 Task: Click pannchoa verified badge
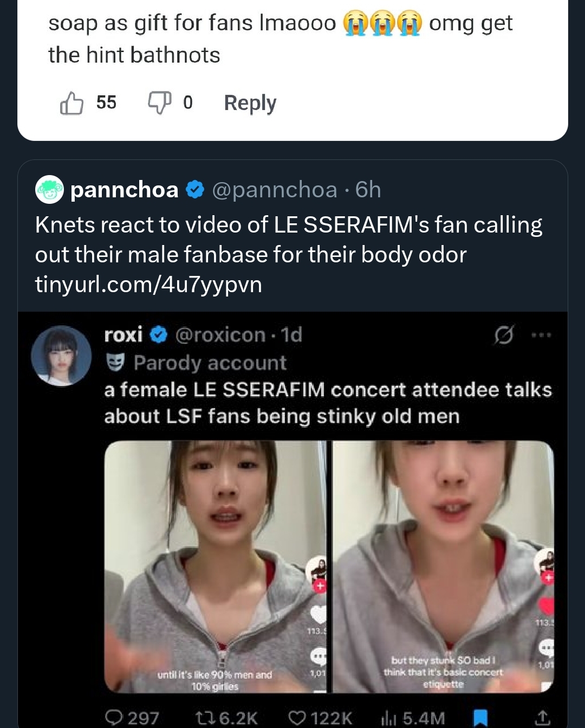(x=195, y=190)
